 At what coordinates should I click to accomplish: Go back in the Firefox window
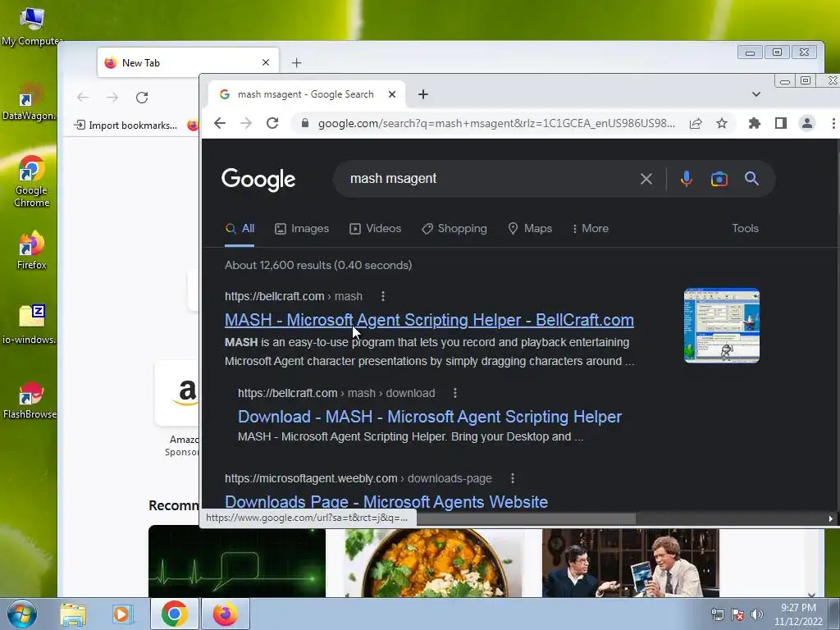tap(83, 98)
